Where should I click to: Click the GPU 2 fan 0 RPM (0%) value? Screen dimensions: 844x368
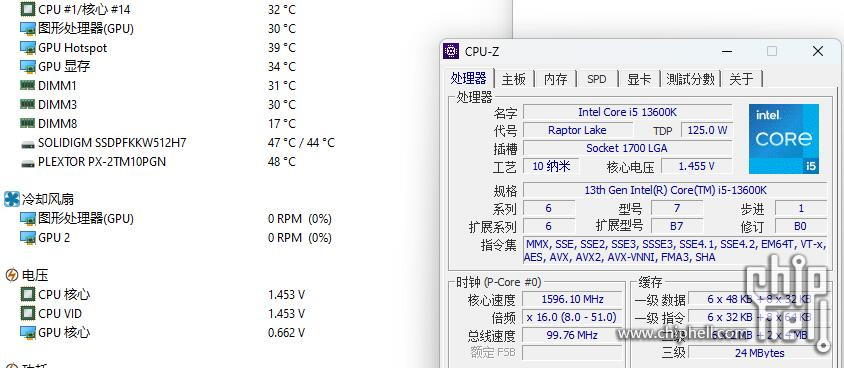click(300, 237)
